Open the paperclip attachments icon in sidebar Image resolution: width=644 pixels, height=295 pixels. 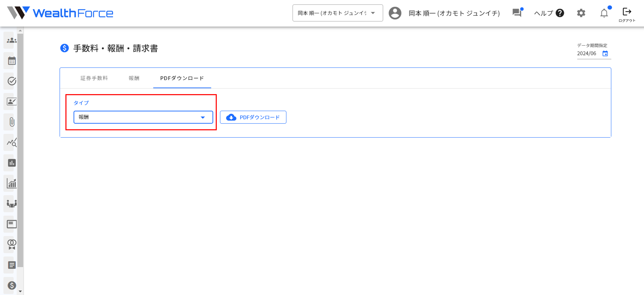[12, 122]
